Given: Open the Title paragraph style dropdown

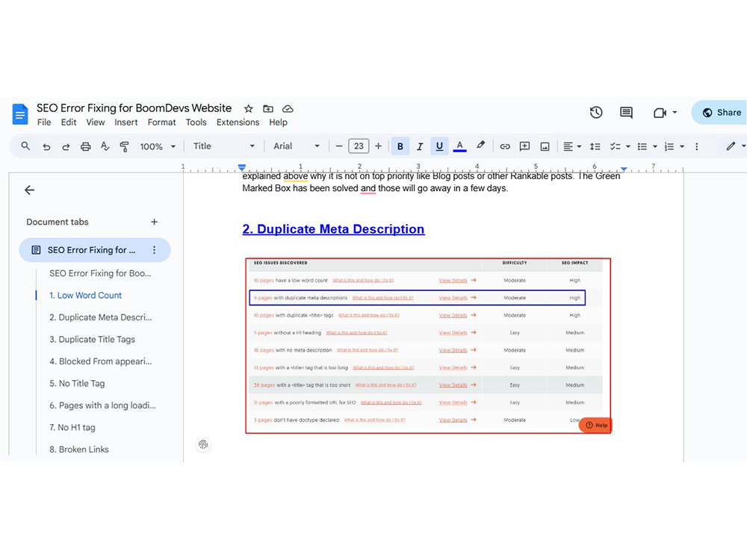Looking at the screenshot, I should click(223, 146).
